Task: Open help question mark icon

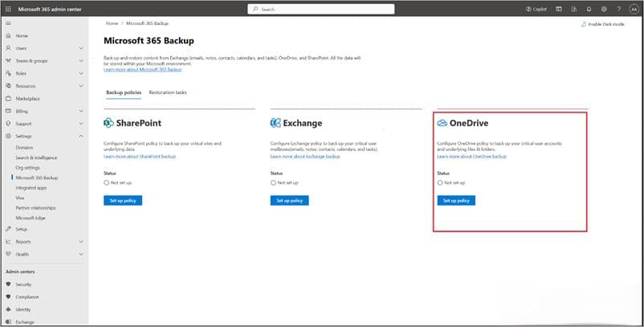Action: 619,9
